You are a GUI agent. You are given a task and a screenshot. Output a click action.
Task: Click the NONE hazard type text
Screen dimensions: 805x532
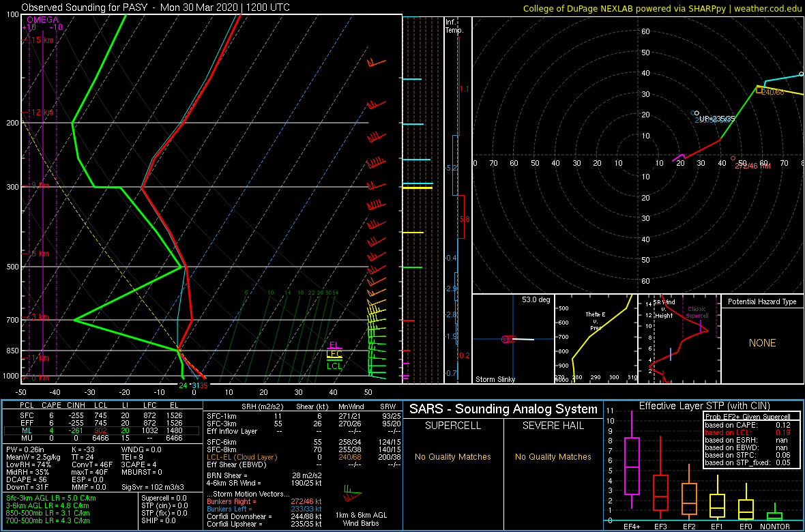coord(762,343)
